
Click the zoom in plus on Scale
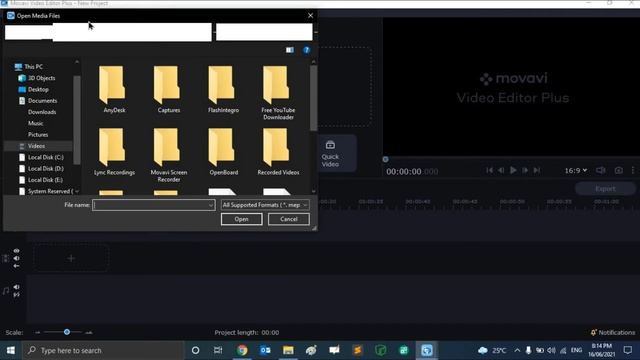point(89,332)
